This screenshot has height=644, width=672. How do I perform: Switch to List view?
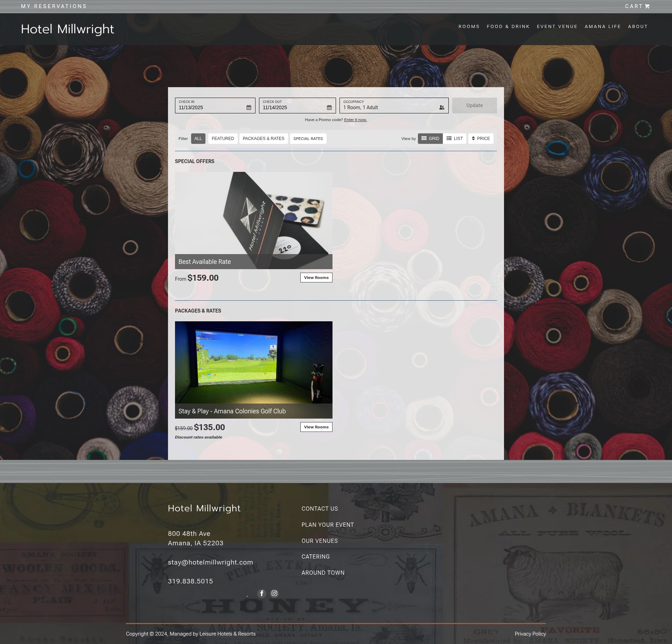pyautogui.click(x=455, y=139)
